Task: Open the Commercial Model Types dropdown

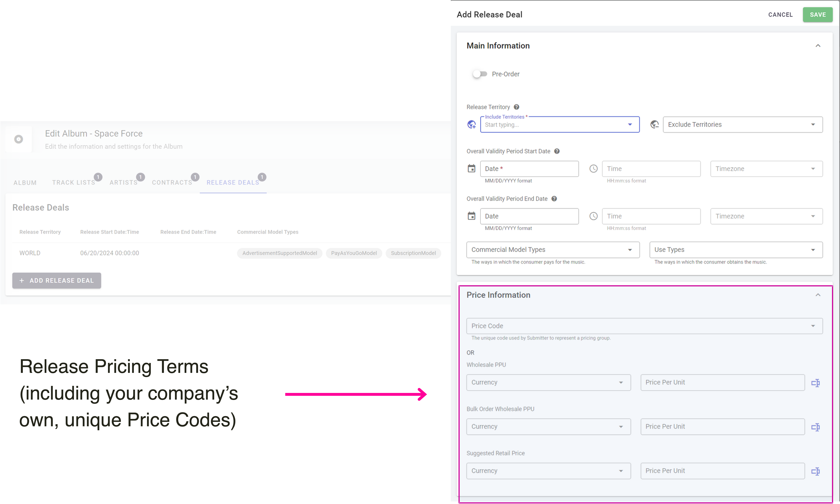Action: [553, 250]
